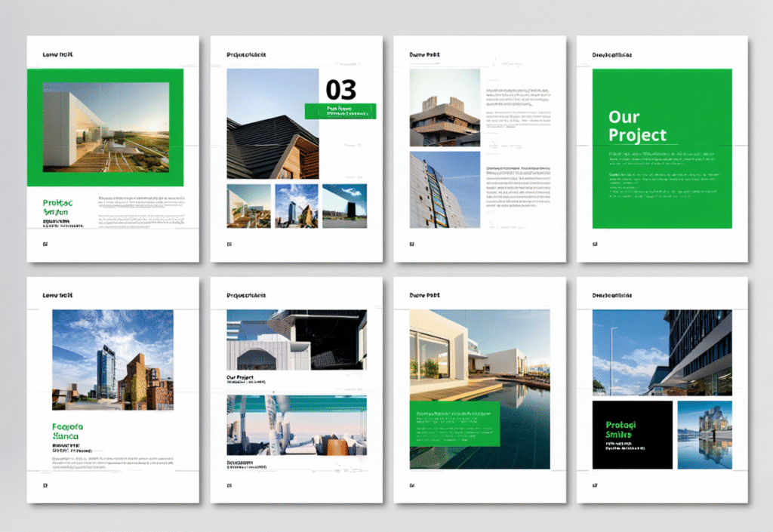The width and height of the screenshot is (773, 532).
Task: Click the black box with green title text
Action: click(x=632, y=435)
